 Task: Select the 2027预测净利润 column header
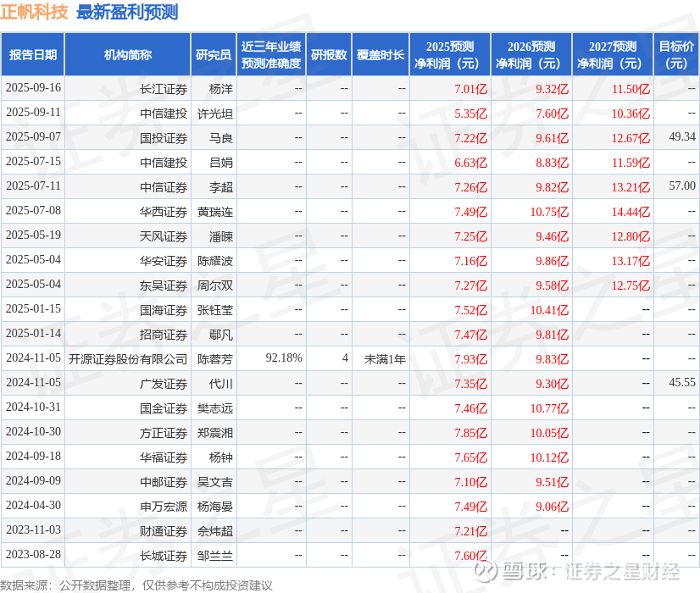click(x=613, y=54)
